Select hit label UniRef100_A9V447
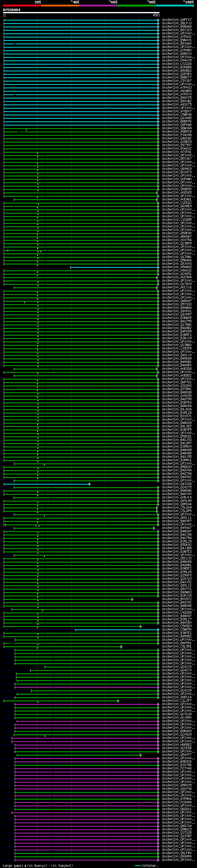Screen dimensions: 197x868 click(177, 528)
